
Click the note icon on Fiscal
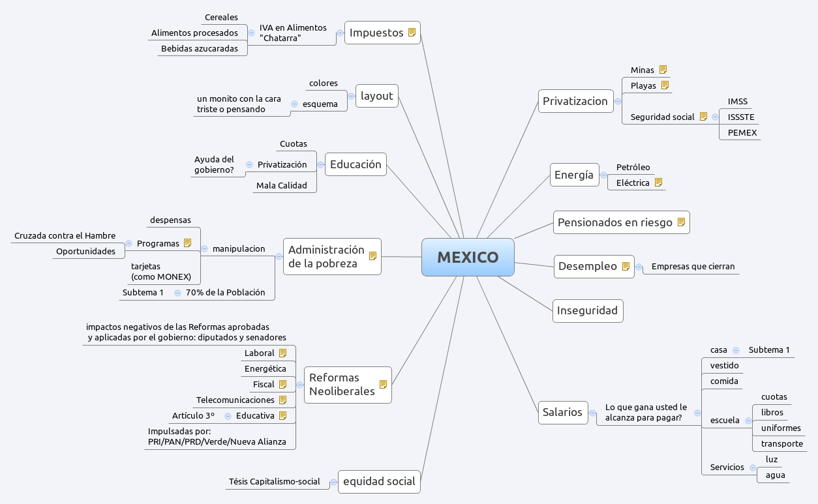283,383
